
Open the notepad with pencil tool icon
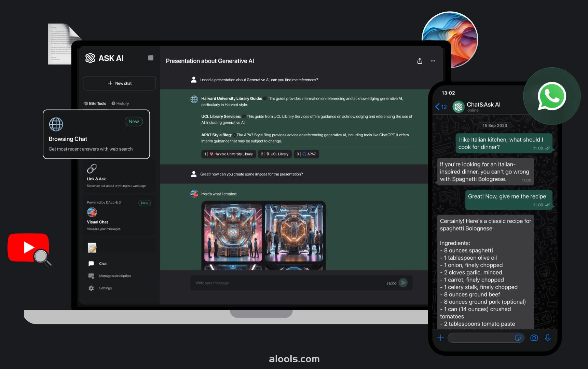coord(92,248)
